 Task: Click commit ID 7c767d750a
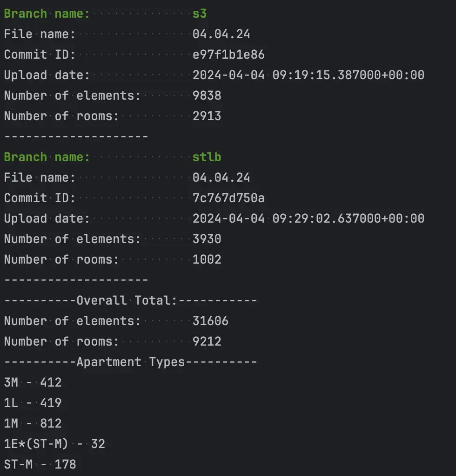[228, 198]
